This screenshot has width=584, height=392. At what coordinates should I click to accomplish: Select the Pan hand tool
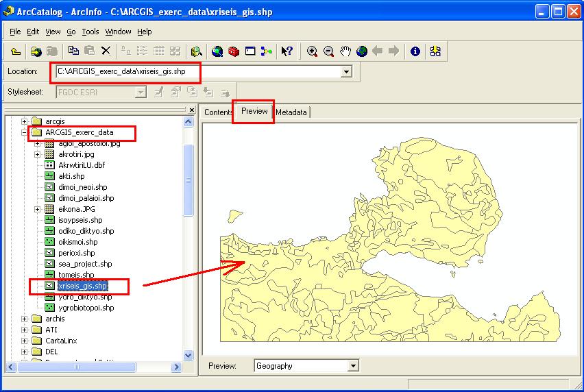click(x=345, y=51)
